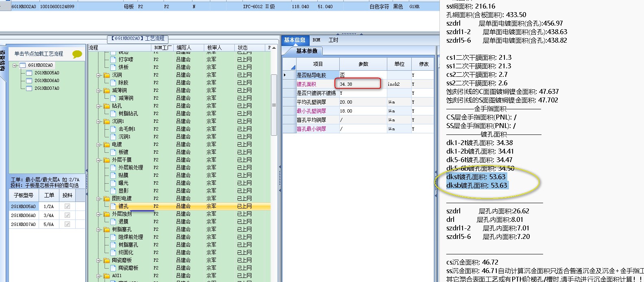Switch to the 基本信息 tab

(295, 40)
